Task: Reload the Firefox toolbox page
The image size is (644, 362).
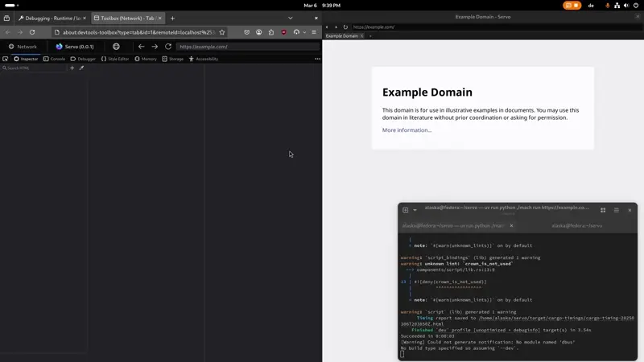Action: coord(32,32)
